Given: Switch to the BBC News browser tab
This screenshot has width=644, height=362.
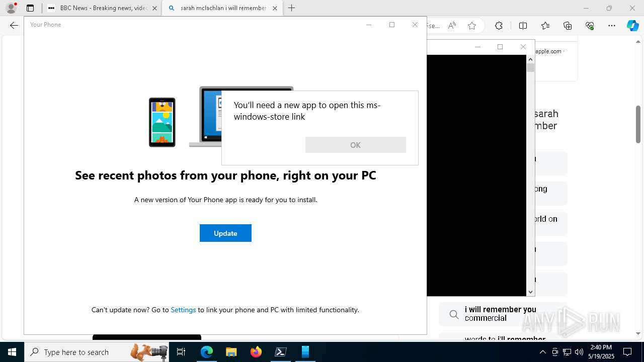Looking at the screenshot, I should 102,8.
